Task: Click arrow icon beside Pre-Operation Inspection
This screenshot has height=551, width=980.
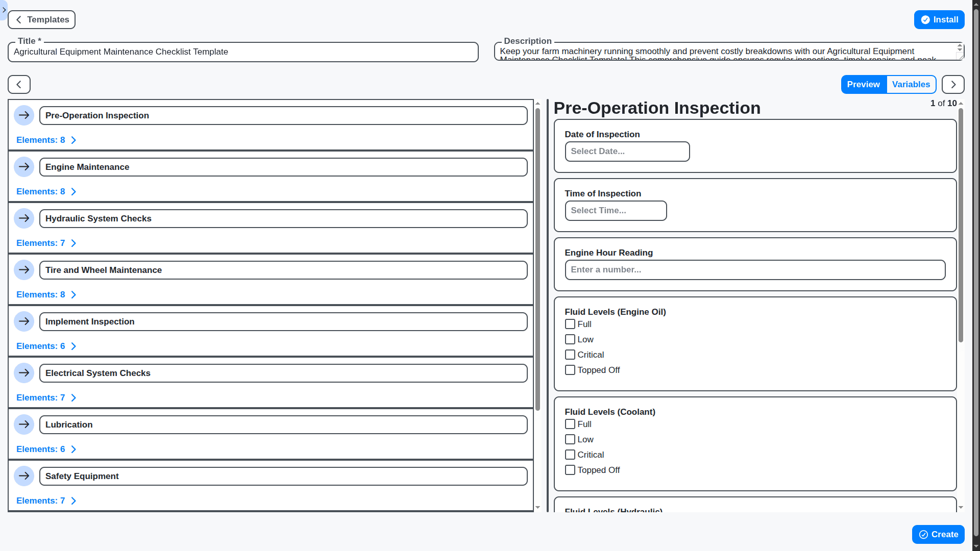Action: point(24,115)
